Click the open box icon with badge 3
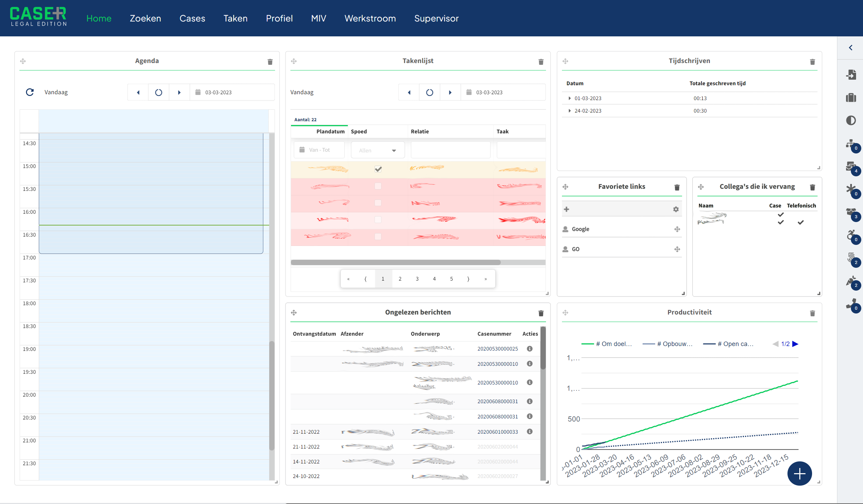The image size is (863, 504). pyautogui.click(x=851, y=212)
